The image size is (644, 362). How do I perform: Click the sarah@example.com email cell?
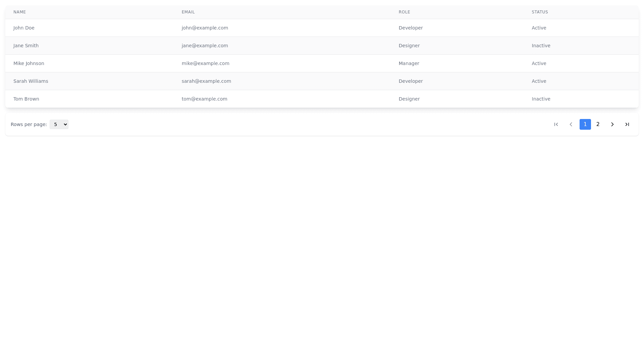206,81
